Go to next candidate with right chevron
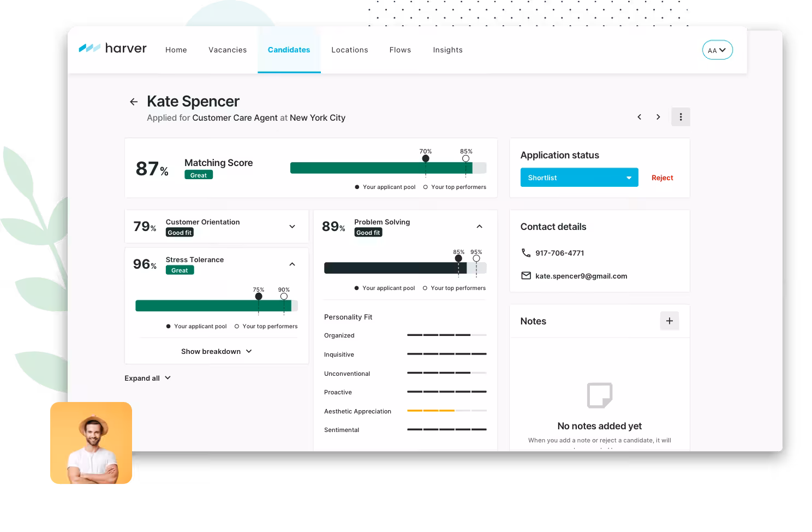The image size is (812, 532). (658, 117)
